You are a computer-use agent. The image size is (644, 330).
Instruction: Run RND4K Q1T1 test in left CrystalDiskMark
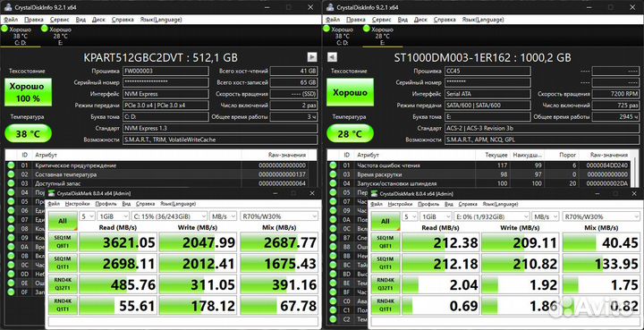coord(63,305)
